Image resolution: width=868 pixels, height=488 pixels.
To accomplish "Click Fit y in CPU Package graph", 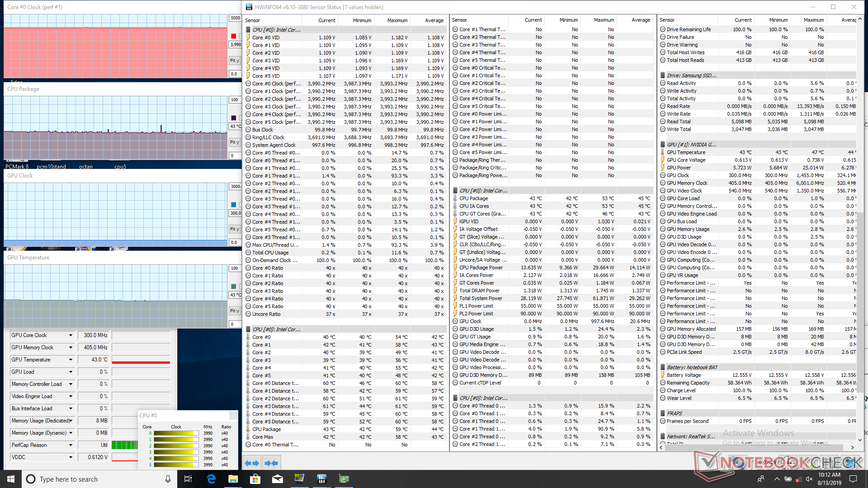I will pos(234,142).
